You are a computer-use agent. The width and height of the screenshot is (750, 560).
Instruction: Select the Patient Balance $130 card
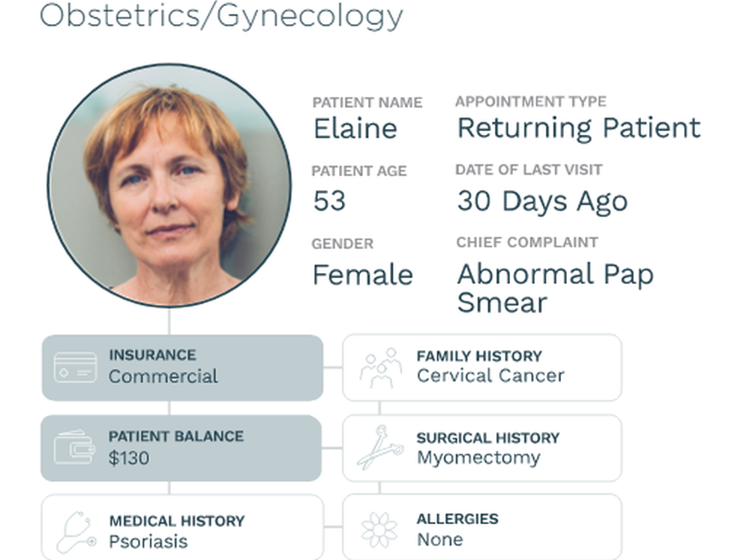coord(181,448)
